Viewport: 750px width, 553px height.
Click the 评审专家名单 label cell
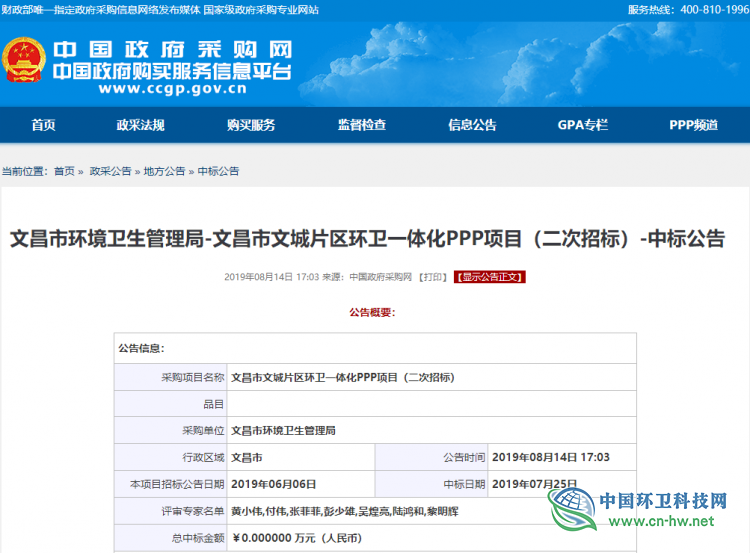coord(171,511)
